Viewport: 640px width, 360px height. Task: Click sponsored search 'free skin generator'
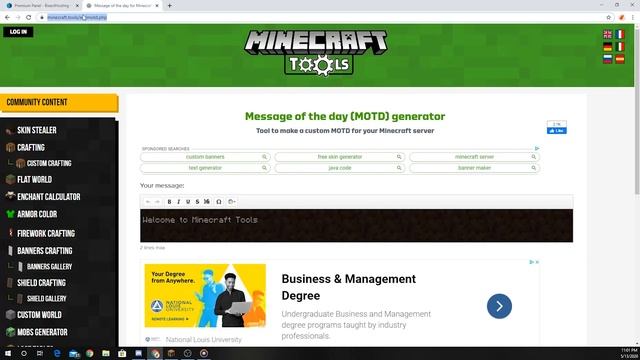(340, 157)
